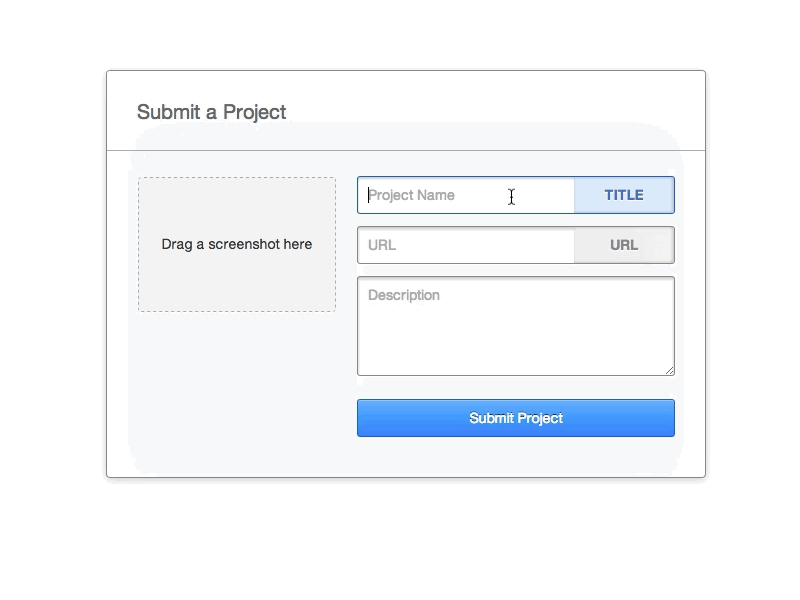Click the blue TITLE label addon
Image resolution: width=800 pixels, height=600 pixels.
coord(624,195)
